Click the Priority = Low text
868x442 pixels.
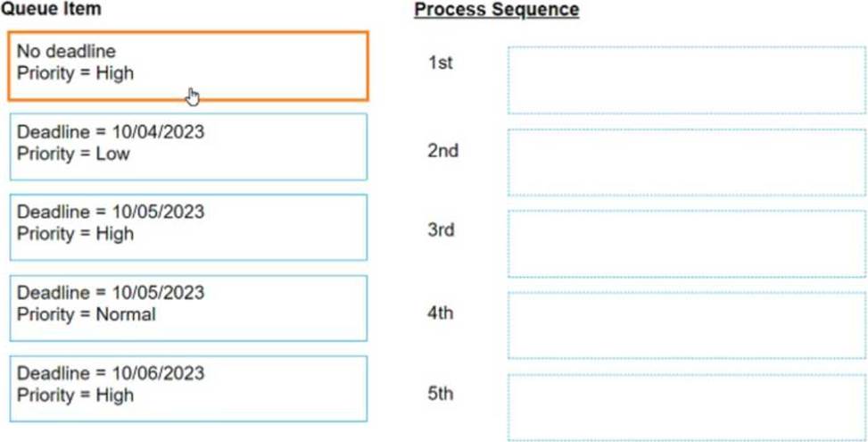[x=73, y=154]
